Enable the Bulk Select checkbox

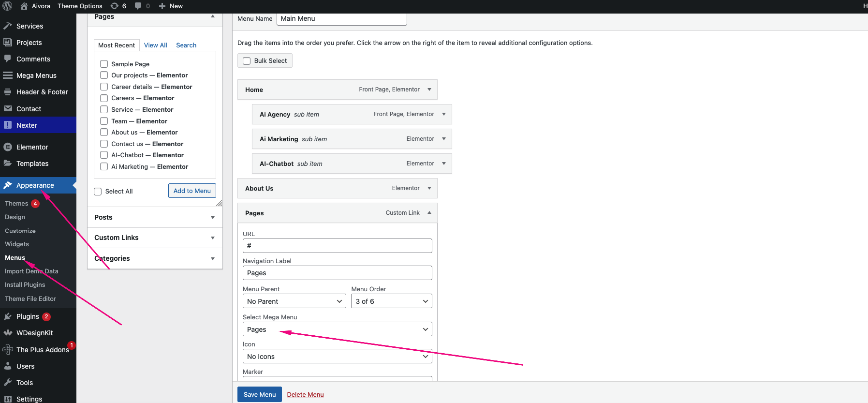tap(247, 61)
